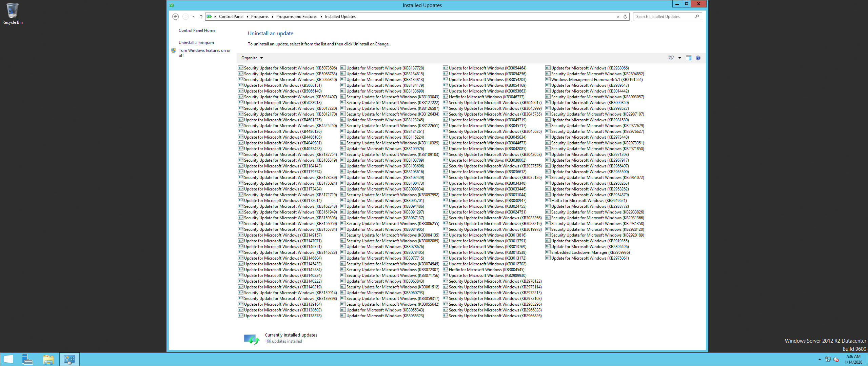Toggle the preview pane icon
Image resolution: width=868 pixels, height=366 pixels.
(688, 58)
